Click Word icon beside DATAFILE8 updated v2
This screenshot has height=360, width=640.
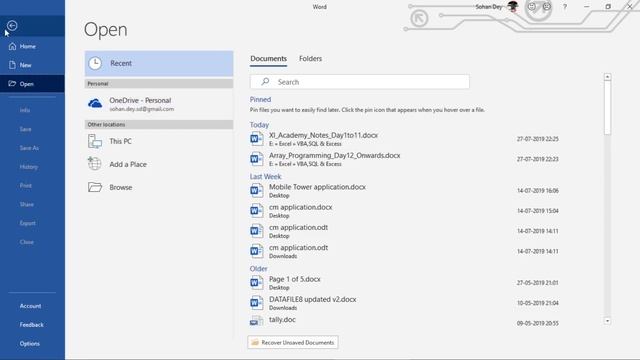coord(256,303)
